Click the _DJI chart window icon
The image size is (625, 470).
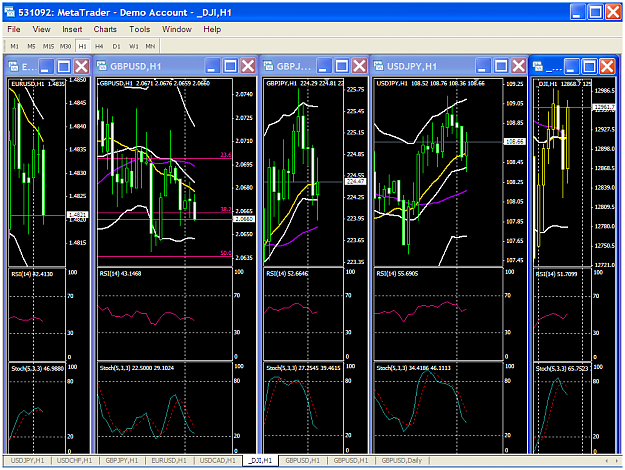click(x=538, y=66)
